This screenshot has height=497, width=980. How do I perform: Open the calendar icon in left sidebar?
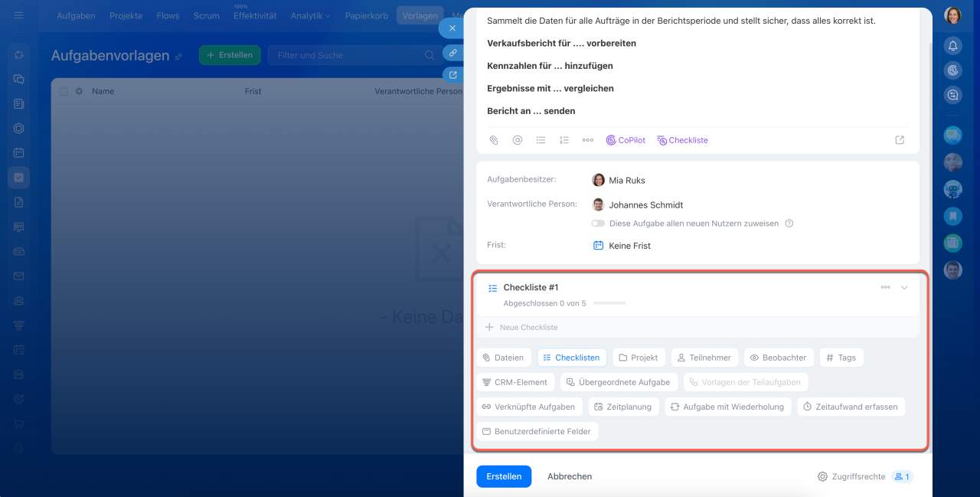click(19, 152)
